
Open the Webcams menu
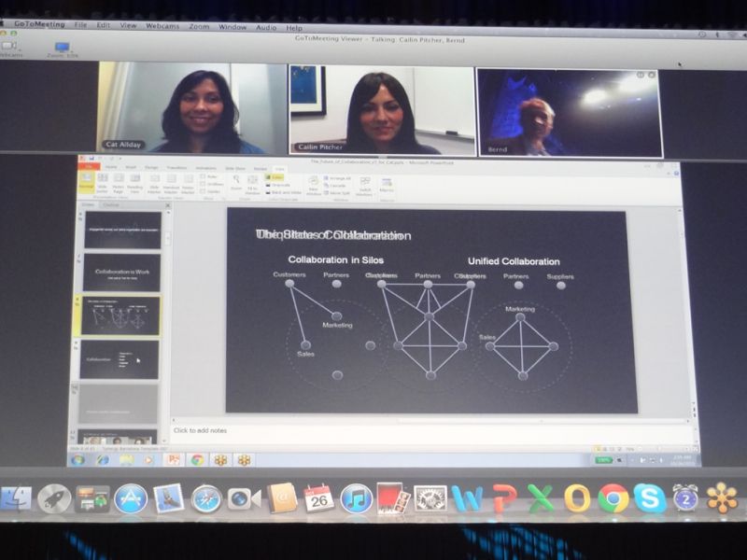pos(162,26)
